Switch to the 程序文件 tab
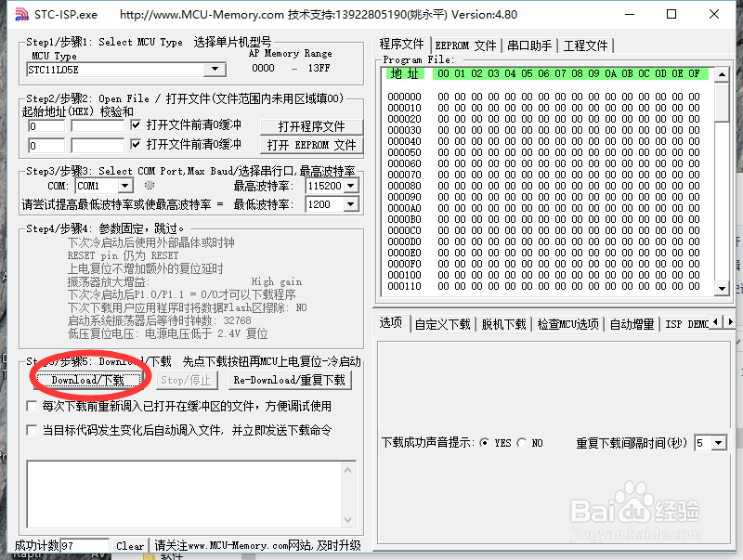 click(402, 45)
